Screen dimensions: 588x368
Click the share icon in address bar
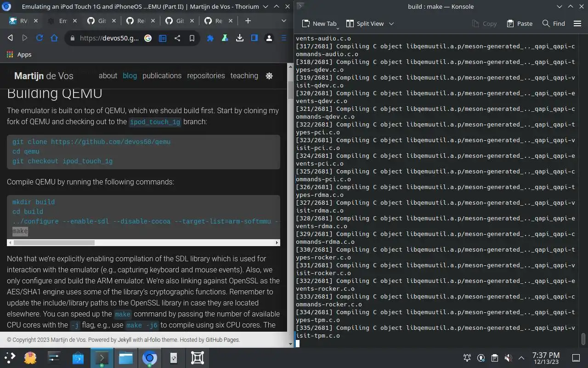pos(177,38)
